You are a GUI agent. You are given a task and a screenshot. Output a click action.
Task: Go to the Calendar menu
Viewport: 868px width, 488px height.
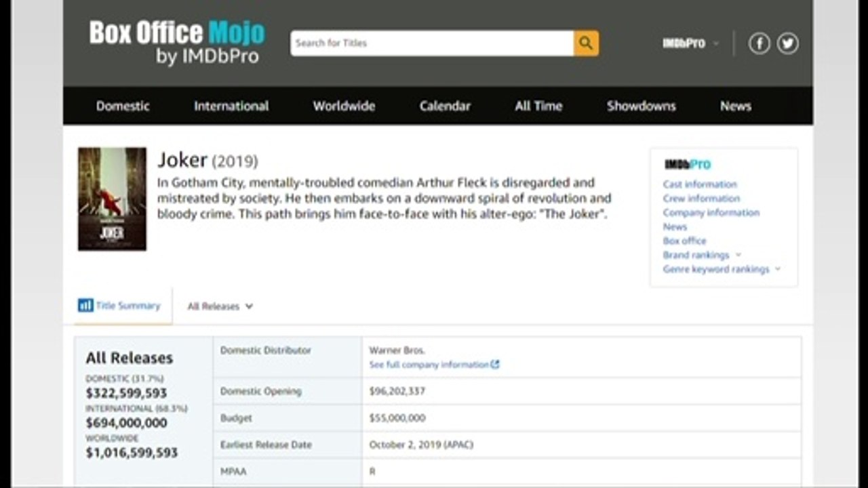(445, 106)
